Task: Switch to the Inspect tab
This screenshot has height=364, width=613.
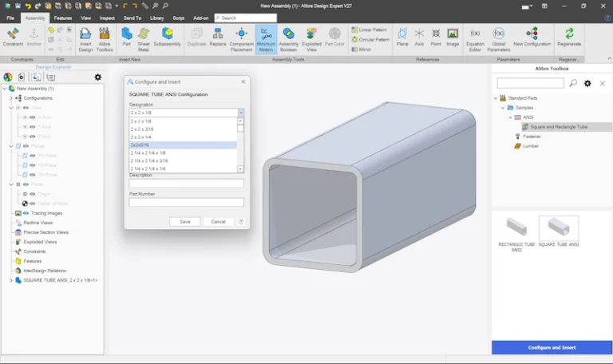Action: [107, 18]
